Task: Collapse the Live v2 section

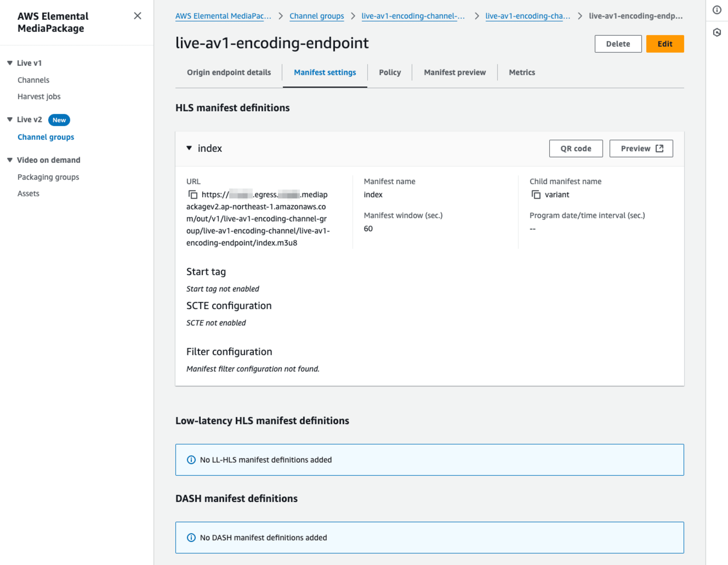Action: (x=10, y=119)
